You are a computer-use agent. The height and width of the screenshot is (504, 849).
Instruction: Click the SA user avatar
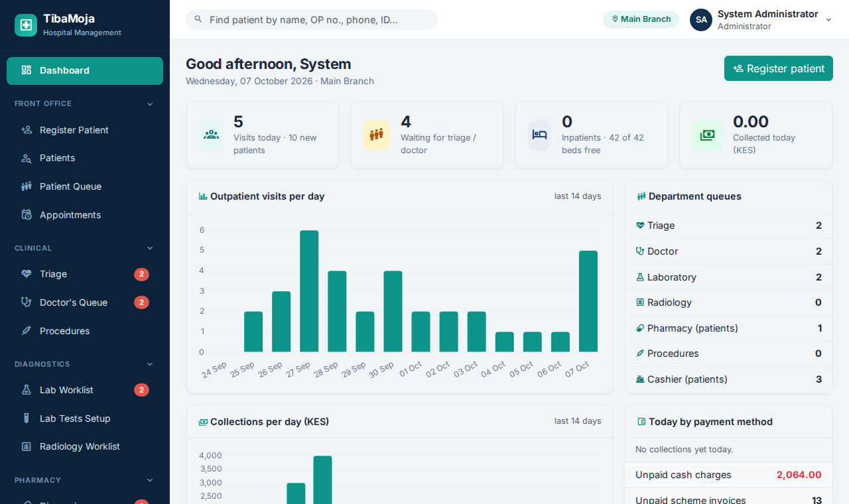[701, 20]
